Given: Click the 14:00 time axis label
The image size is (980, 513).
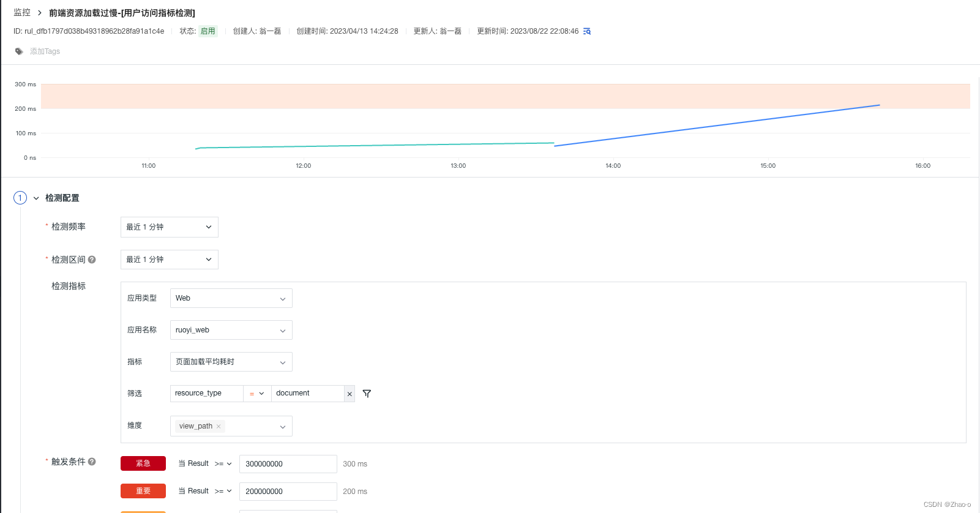Looking at the screenshot, I should click(x=613, y=166).
